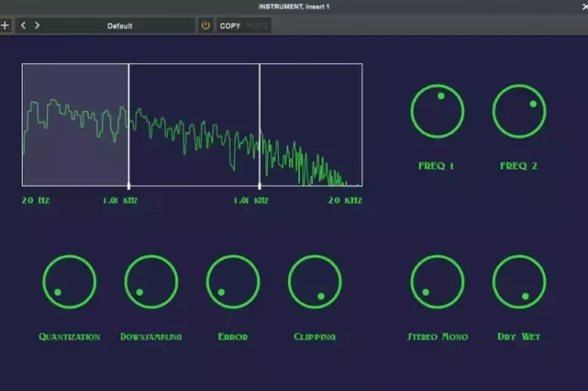Toggle the plugin power bypass button
Screen dimensions: 588x391
[206, 25]
